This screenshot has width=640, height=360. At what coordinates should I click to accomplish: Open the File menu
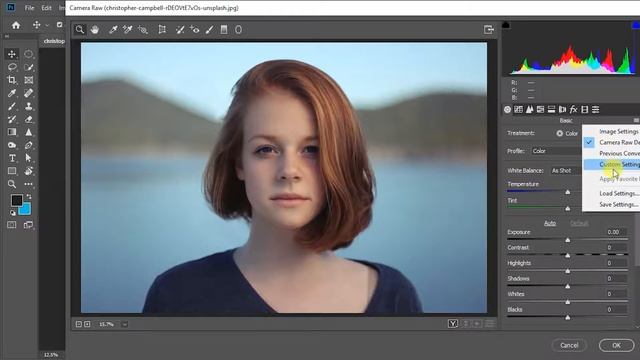tap(29, 8)
